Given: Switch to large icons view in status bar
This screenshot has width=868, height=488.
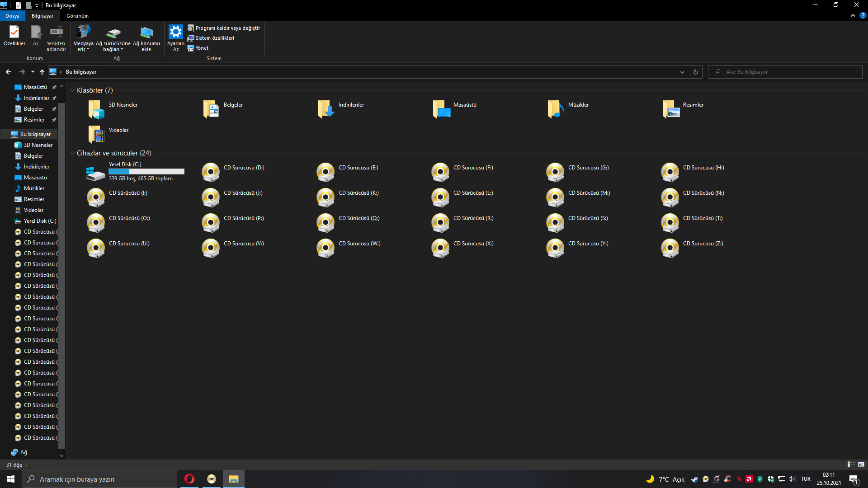Looking at the screenshot, I should point(861,465).
